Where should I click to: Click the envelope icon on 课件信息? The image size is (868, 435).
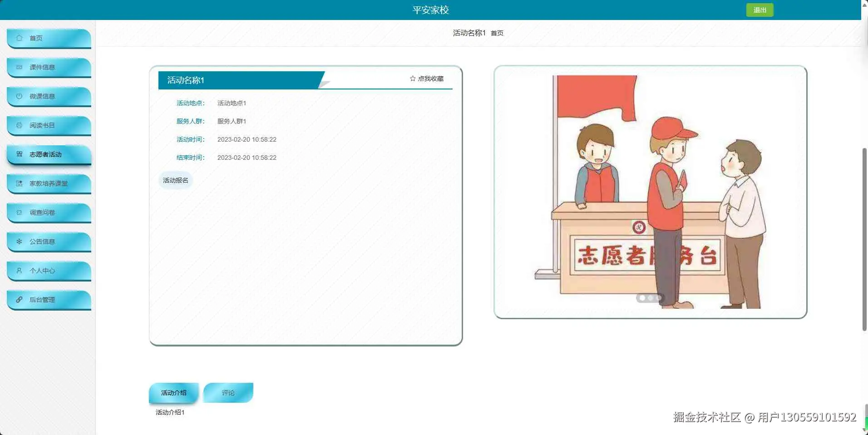[x=19, y=67]
